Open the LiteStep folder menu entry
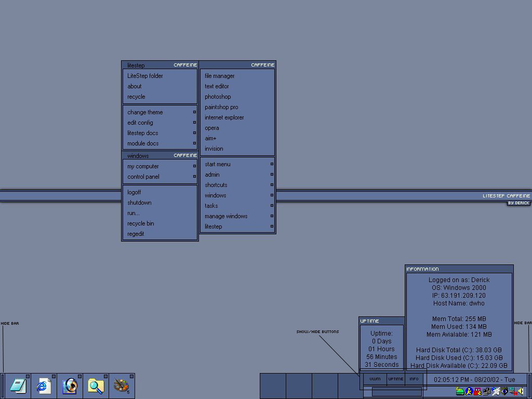This screenshot has height=399, width=532. [160, 76]
